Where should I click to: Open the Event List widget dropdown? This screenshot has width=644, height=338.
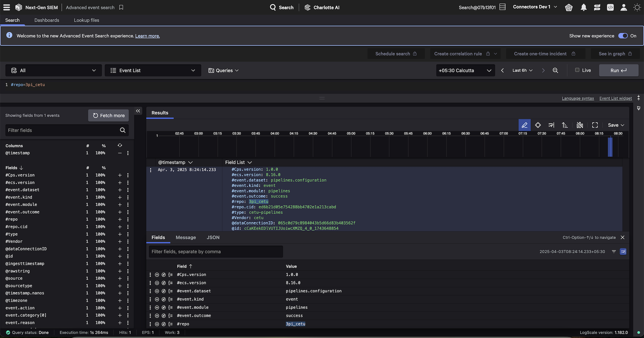point(153,70)
